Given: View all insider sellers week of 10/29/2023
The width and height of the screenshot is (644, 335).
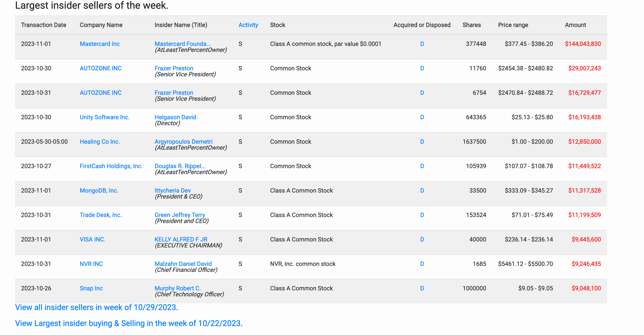Looking at the screenshot, I should (96, 308).
